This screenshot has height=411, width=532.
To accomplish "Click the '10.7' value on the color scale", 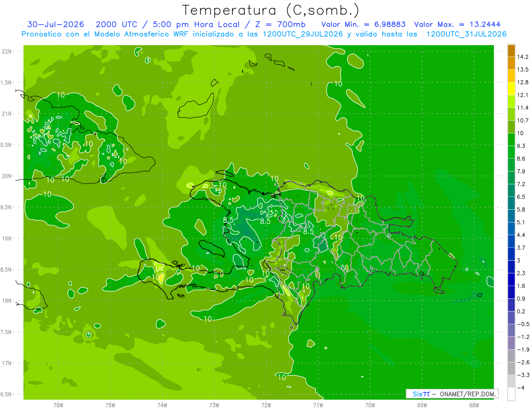I will coord(523,120).
